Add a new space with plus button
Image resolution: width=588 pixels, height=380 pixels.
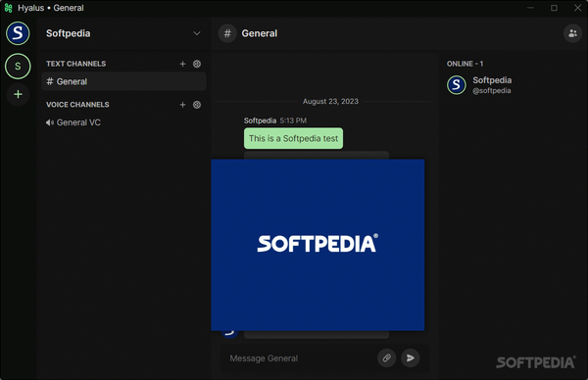click(18, 94)
